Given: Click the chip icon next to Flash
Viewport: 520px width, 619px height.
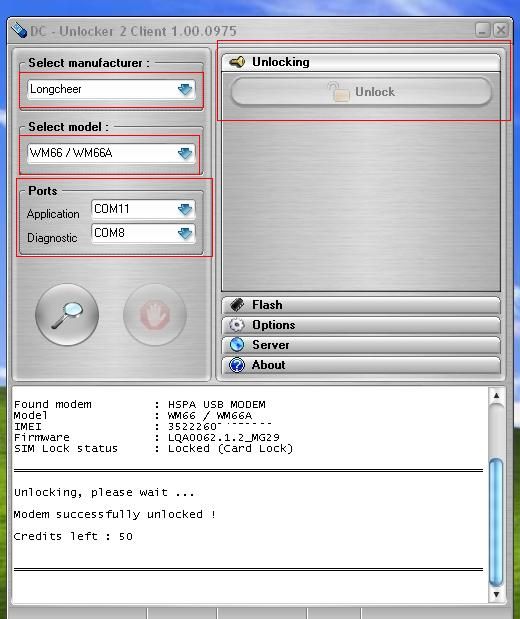Looking at the screenshot, I should tap(237, 305).
